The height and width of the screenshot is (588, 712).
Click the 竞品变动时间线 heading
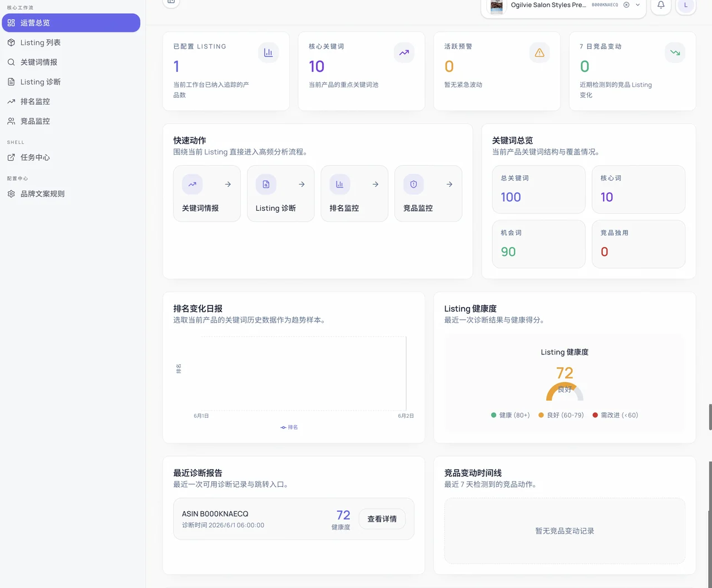(x=473, y=473)
